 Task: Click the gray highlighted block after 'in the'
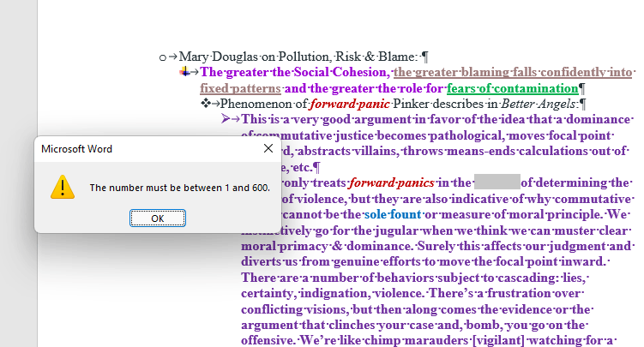[x=497, y=182]
